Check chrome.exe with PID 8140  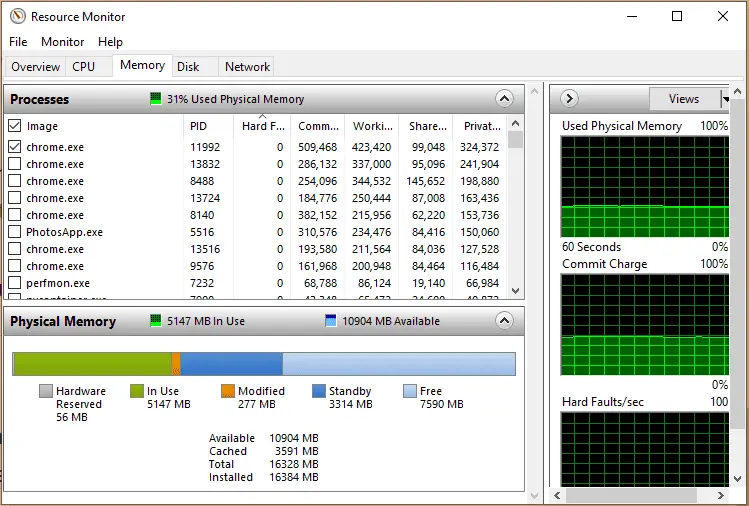point(15,215)
